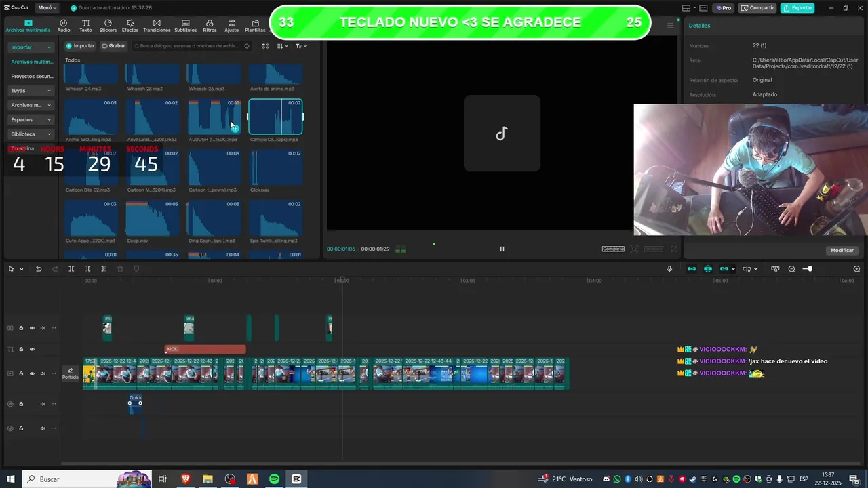Click the Compartir button
Viewport: 868px width, 488px height.
pos(757,8)
